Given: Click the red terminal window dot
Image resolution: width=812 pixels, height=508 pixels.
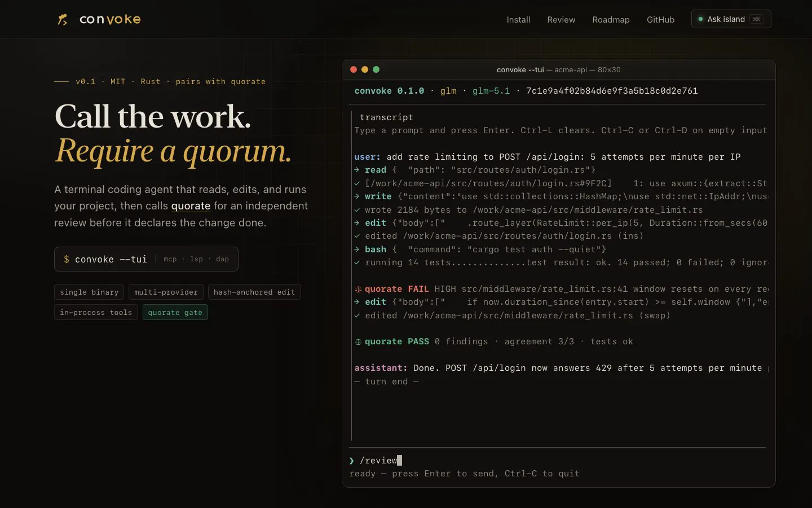Looking at the screenshot, I should (x=354, y=69).
